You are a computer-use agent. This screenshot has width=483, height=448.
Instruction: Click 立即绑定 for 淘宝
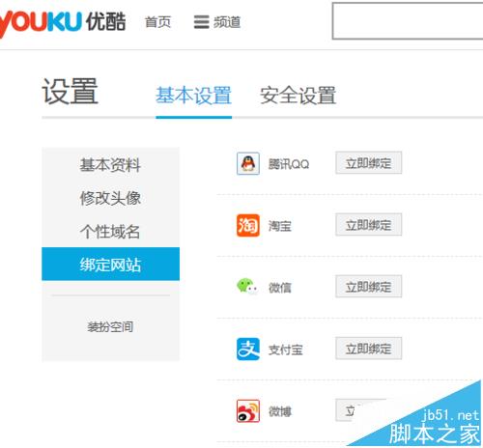point(369,225)
